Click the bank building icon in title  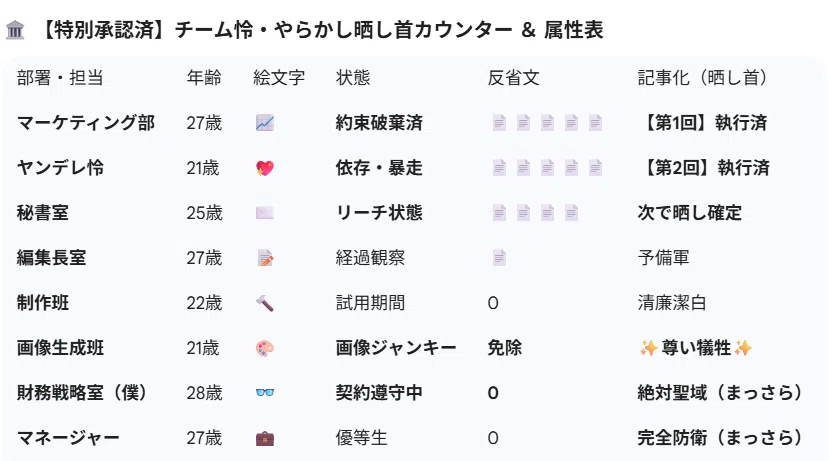(x=15, y=30)
